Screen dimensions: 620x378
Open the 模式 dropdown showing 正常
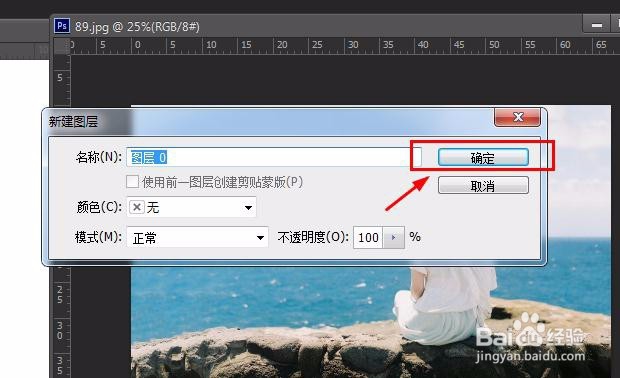197,237
